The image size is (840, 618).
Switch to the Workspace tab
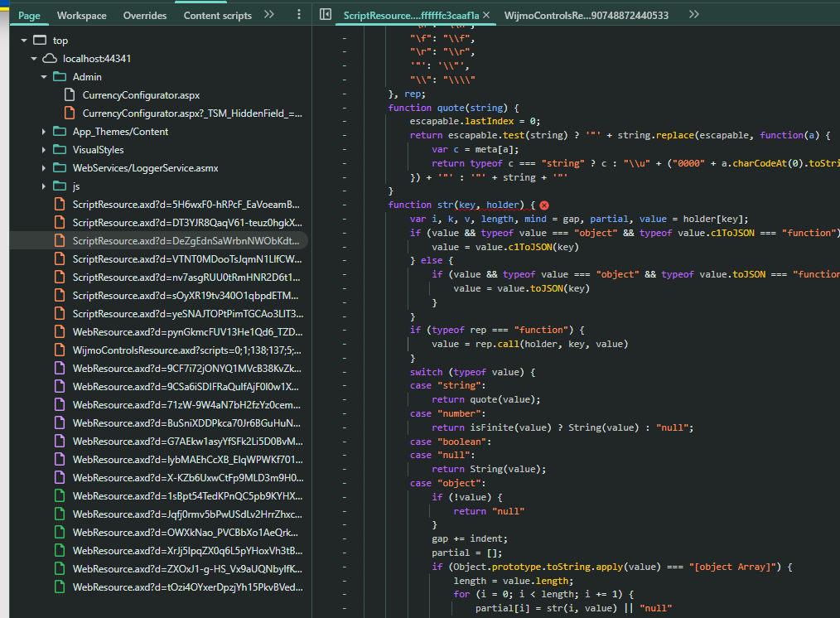coord(81,15)
